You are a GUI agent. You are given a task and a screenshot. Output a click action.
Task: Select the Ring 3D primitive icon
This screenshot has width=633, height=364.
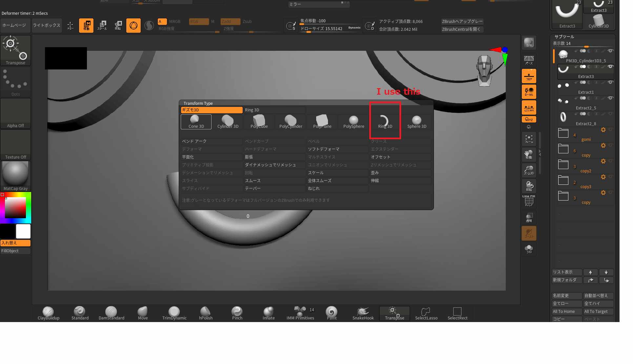pos(385,122)
